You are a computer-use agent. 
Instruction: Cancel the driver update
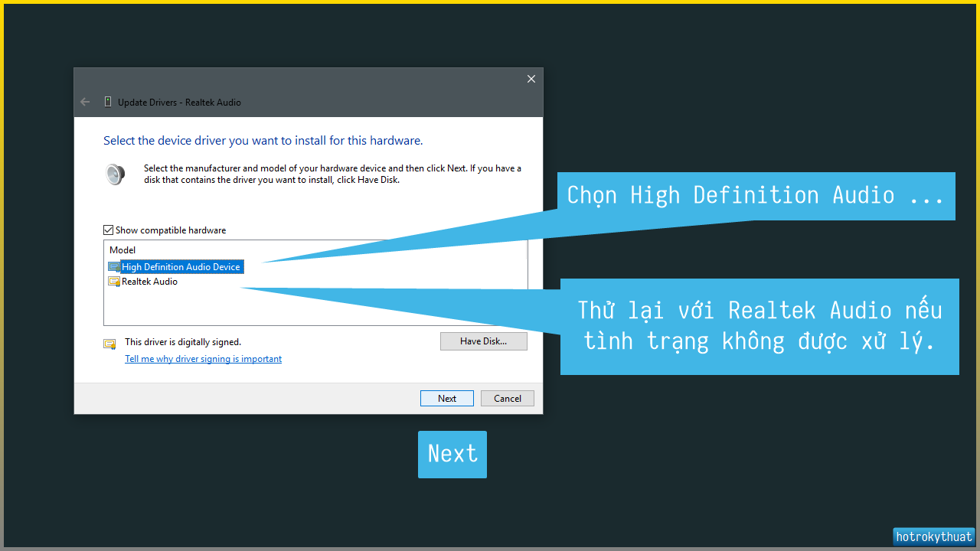coord(508,399)
